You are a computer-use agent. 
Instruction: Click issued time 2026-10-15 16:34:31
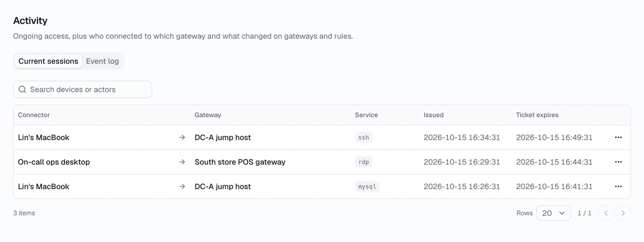tap(462, 137)
